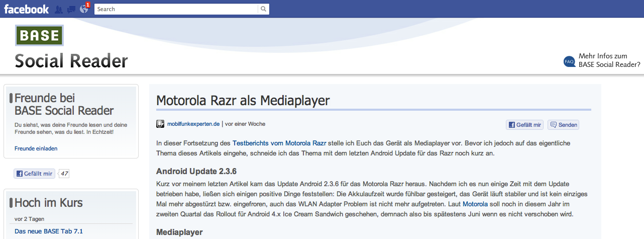Visit the mobilfunkexperten.de link
The image size is (644, 239).
coord(193,124)
